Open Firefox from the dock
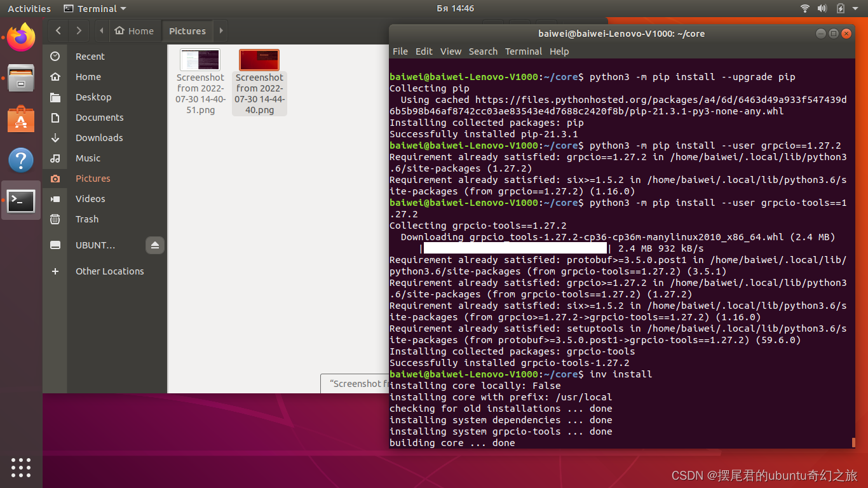868x488 pixels. (x=21, y=37)
